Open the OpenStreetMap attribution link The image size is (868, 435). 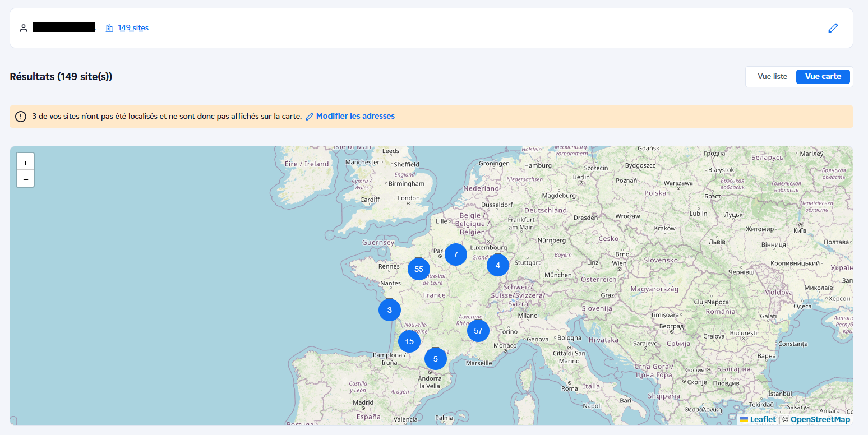coord(820,419)
